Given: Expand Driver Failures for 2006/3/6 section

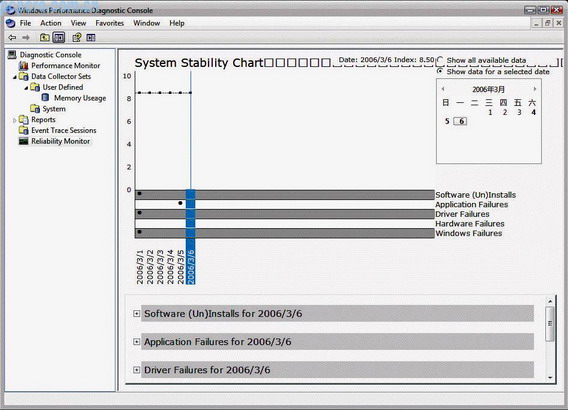Looking at the screenshot, I should point(137,370).
